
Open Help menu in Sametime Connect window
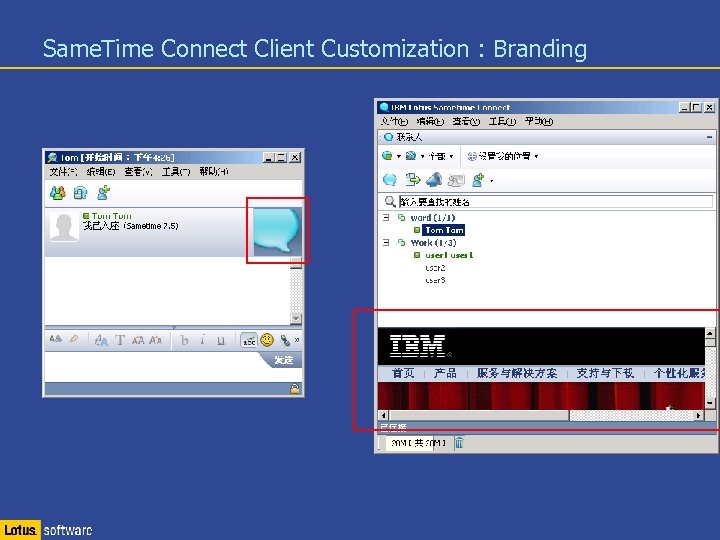[539, 121]
